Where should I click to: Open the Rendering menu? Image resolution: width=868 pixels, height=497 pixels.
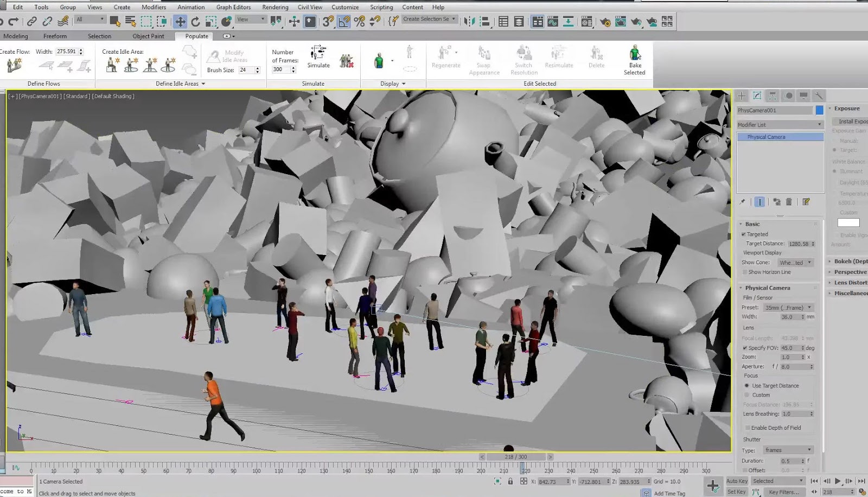tap(275, 7)
